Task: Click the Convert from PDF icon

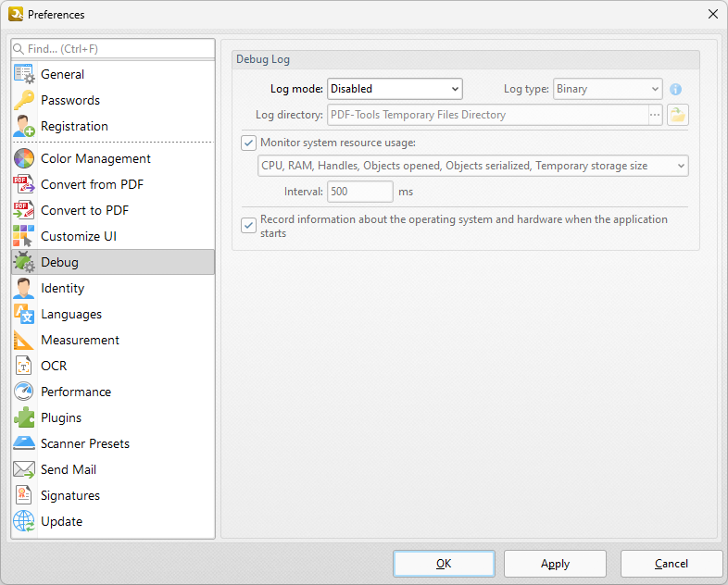Action: point(24,184)
